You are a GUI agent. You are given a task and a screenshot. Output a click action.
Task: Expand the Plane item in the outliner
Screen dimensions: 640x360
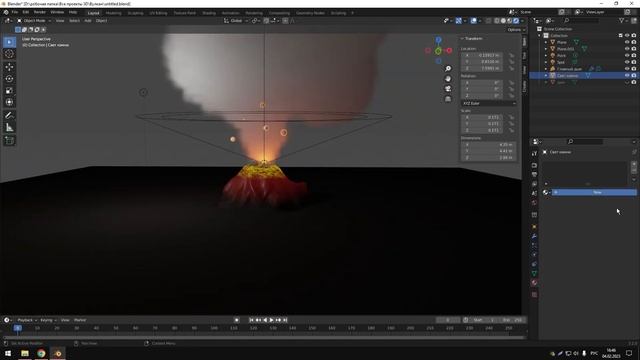pyautogui.click(x=546, y=42)
